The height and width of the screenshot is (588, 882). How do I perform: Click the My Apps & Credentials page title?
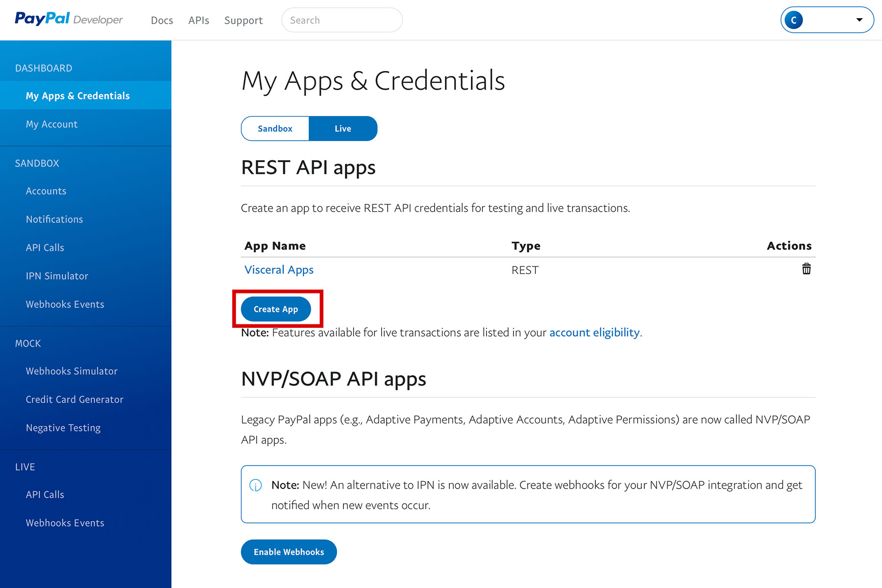click(x=373, y=81)
